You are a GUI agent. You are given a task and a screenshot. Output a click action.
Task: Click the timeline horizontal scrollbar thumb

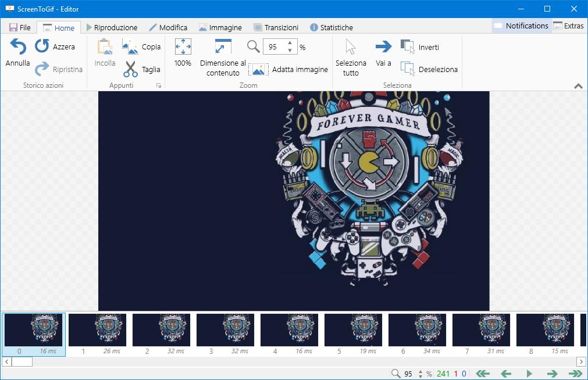click(x=22, y=361)
